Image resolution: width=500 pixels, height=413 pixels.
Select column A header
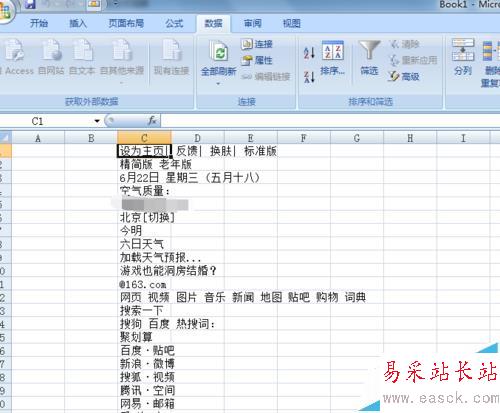(38, 138)
